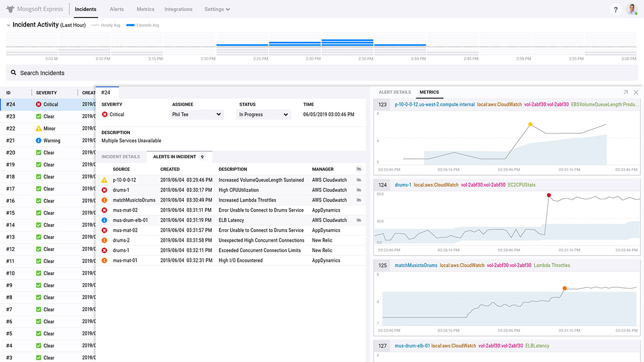
Task: Open the Assignee dropdown showing Phil Tee
Action: [x=196, y=114]
